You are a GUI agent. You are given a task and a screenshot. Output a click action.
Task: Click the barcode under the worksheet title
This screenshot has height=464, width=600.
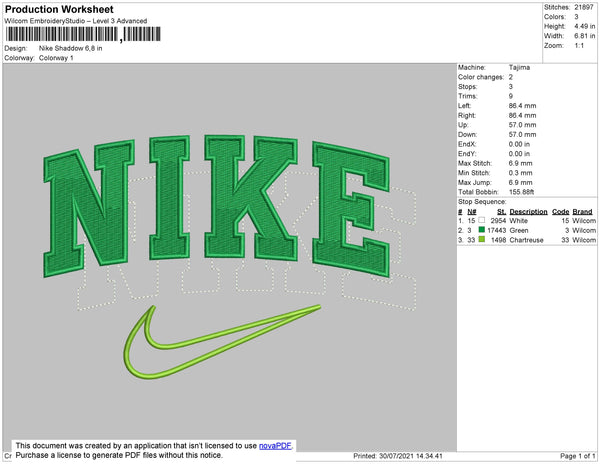(83, 34)
